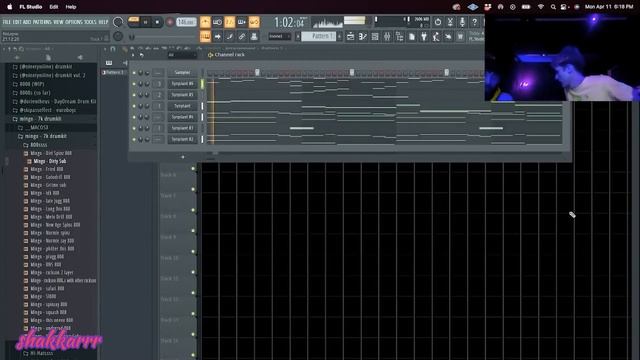This screenshot has width=640, height=360.
Task: Select Pattern 1 in the playlist picker
Action: pos(114,72)
